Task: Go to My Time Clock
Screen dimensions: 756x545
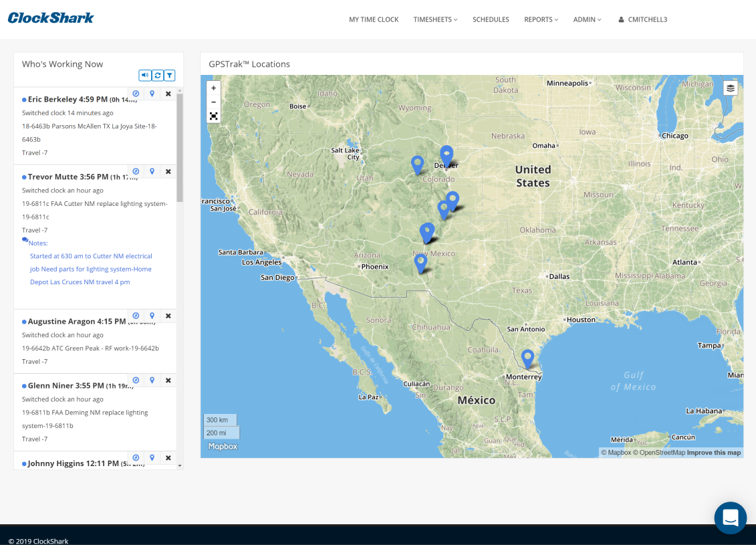Action: [x=374, y=19]
